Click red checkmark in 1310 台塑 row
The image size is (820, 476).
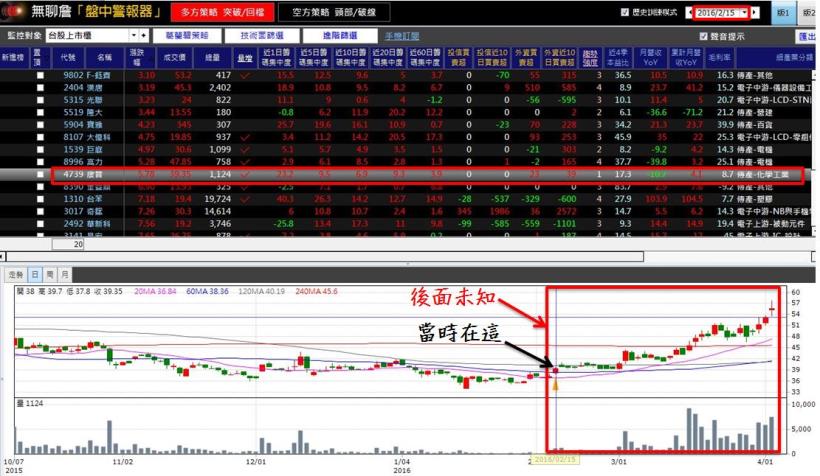pyautogui.click(x=244, y=199)
